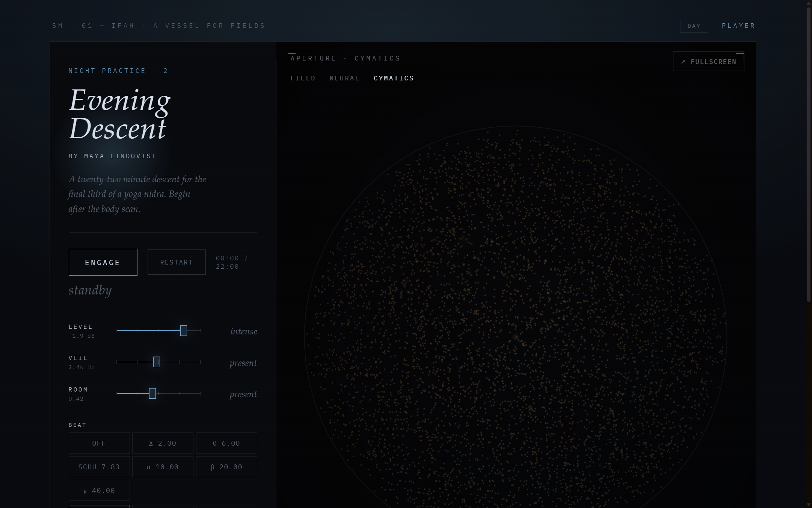Click the Fullscreen button in the aperture
This screenshot has width=812, height=508.
click(708, 62)
